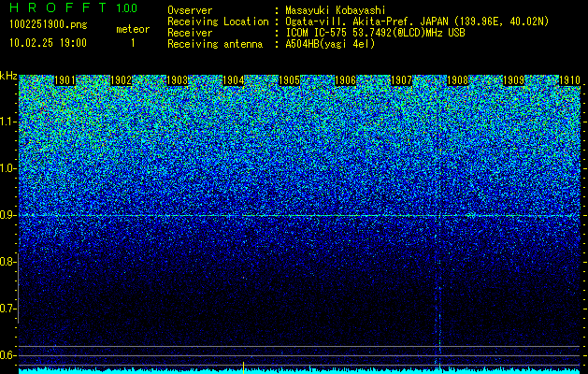
Task: Click the 1902 time marker
Action: (122, 80)
